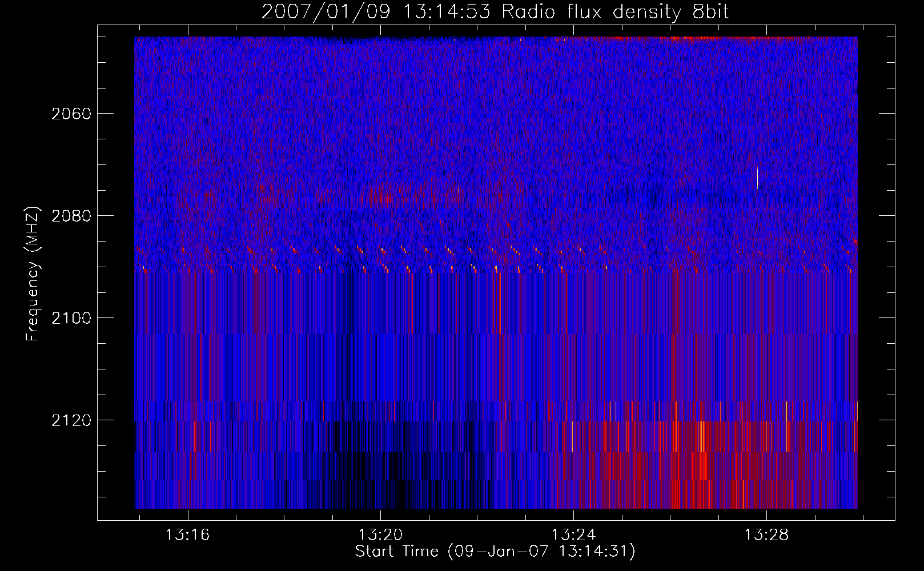Click the 2120 frequency tick label

[x=71, y=420]
